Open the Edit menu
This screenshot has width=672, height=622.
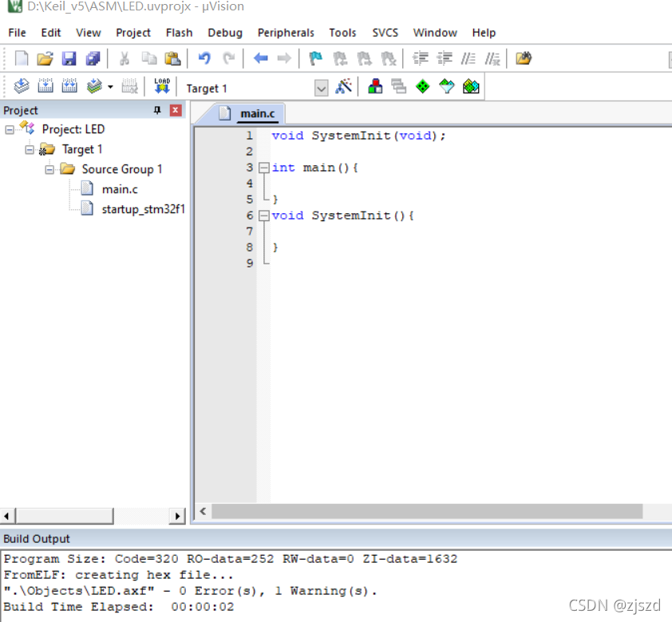[x=51, y=33]
